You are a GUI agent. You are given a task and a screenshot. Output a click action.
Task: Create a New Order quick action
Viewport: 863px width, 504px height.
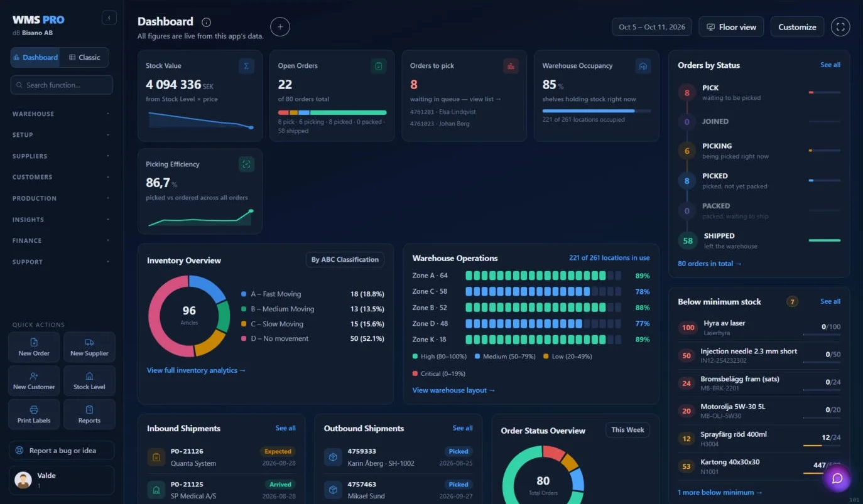pos(34,347)
